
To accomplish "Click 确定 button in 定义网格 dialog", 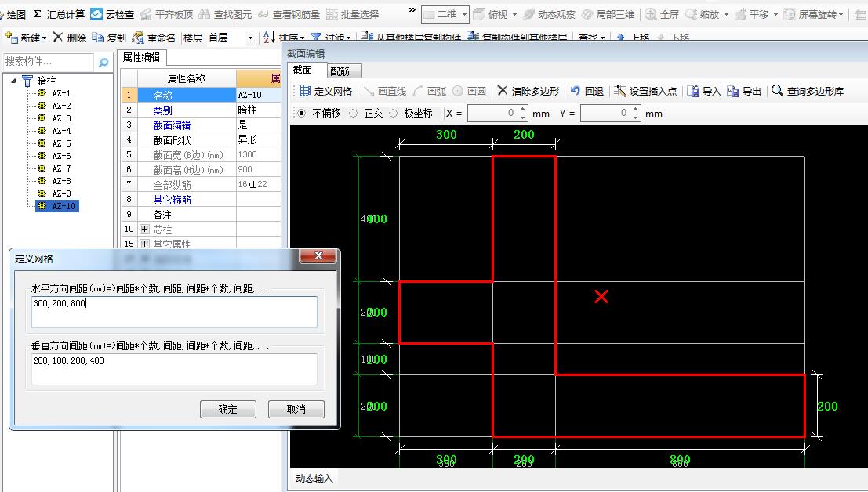I will 228,409.
